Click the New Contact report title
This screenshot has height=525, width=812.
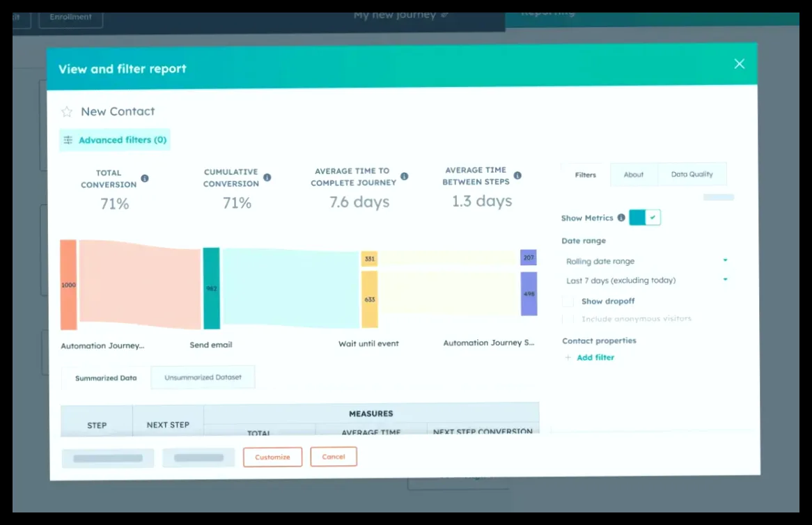tap(118, 111)
